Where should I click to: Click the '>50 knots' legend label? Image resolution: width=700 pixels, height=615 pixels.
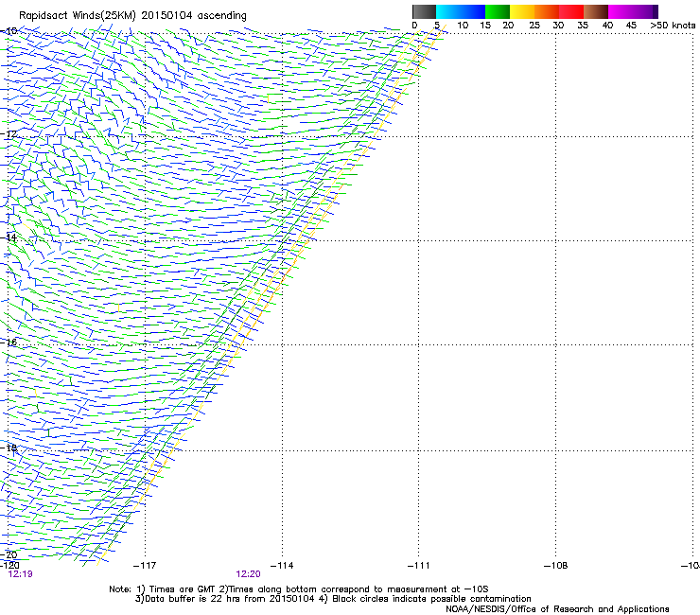[x=673, y=25]
